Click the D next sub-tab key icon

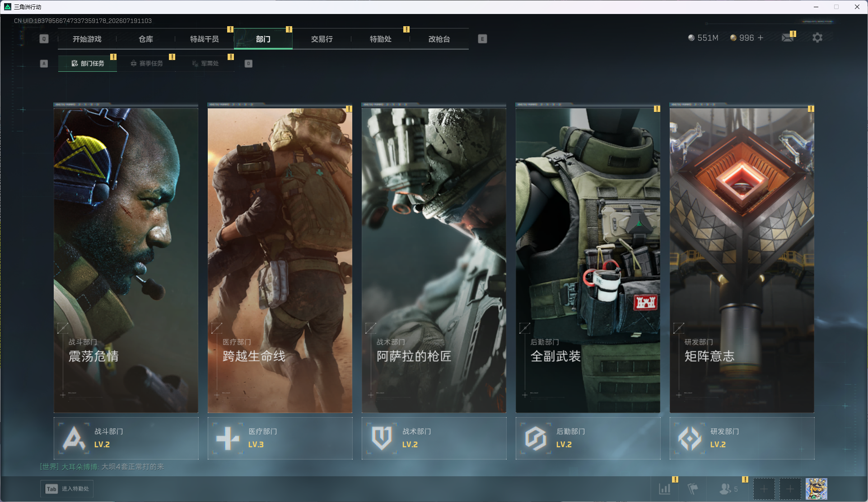[x=248, y=64]
